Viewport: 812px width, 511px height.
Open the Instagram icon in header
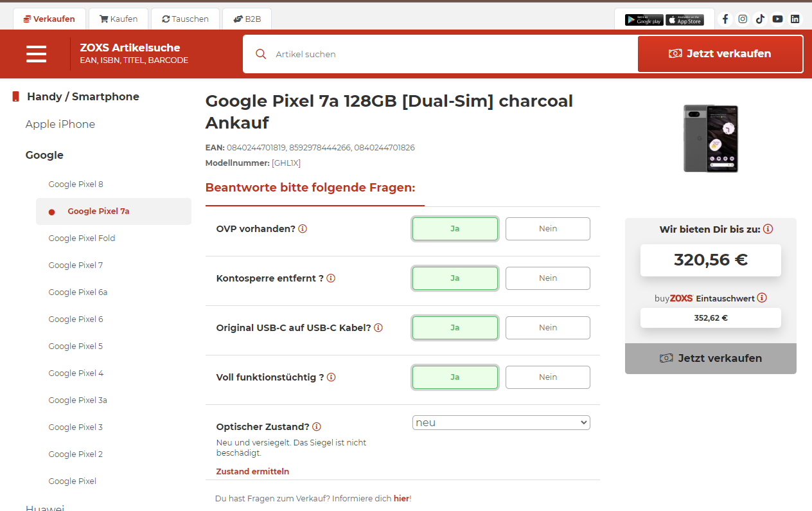click(x=743, y=19)
